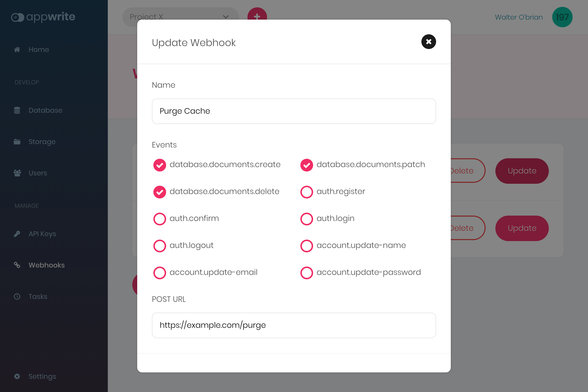Click the Settings gear icon
Viewport: 588px width, 392px height.
17,376
